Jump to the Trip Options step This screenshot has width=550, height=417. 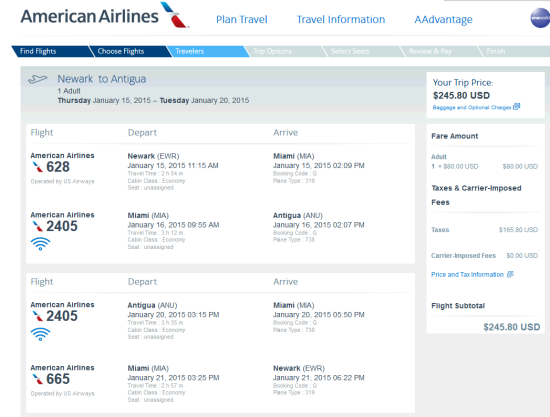(x=283, y=51)
